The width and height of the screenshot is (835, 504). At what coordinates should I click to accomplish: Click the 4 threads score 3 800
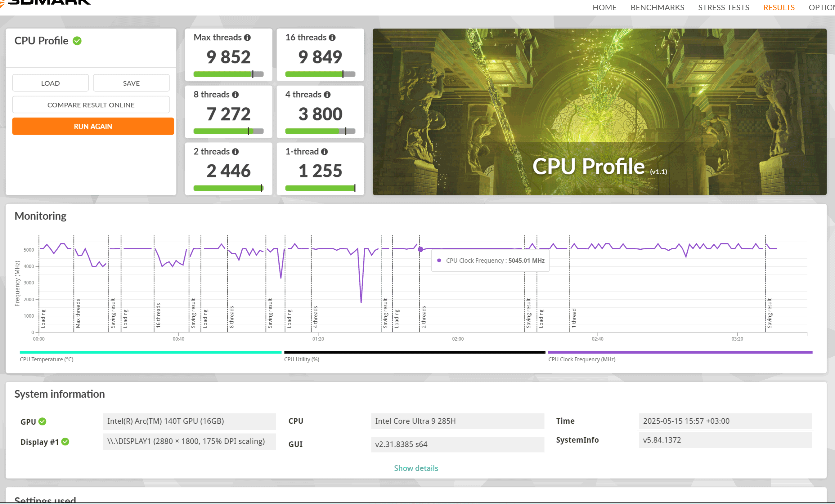(x=320, y=114)
